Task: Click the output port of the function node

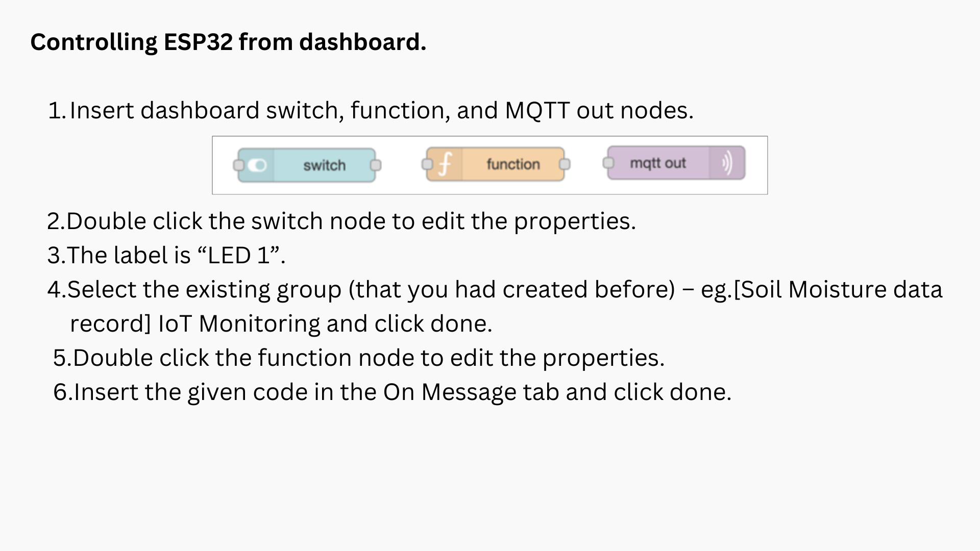Action: click(x=565, y=164)
